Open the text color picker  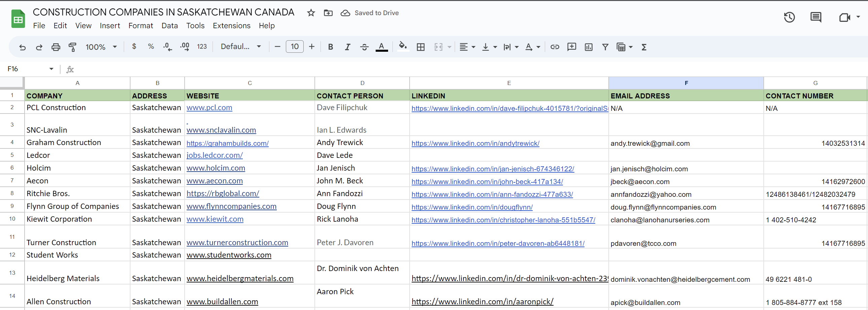(381, 47)
